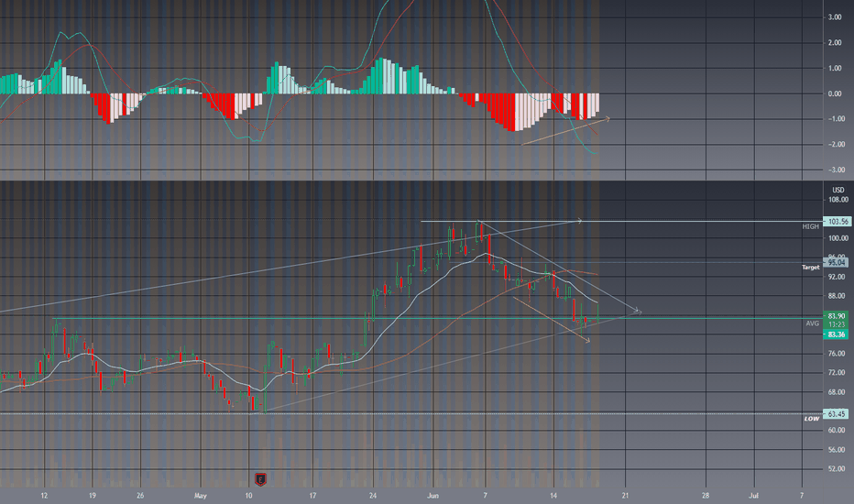Click the red earnings E marker icon
This screenshot has height=504, width=854.
pos(260,479)
